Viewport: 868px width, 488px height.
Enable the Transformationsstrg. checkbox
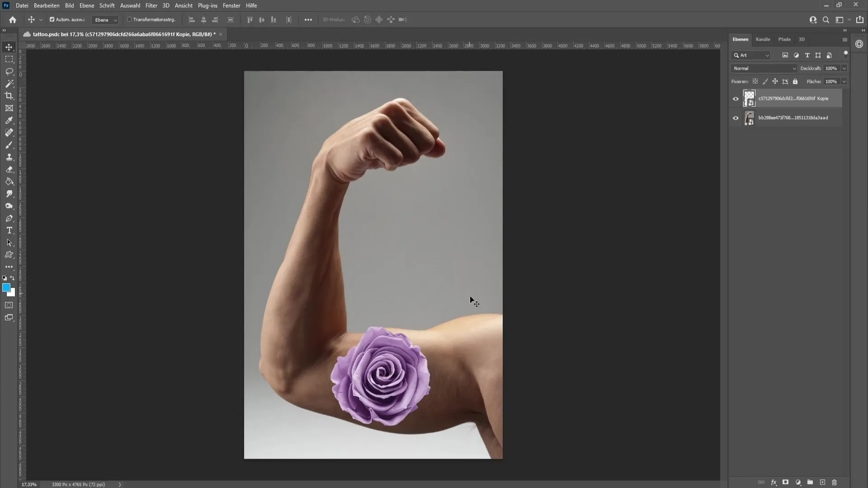coord(129,20)
